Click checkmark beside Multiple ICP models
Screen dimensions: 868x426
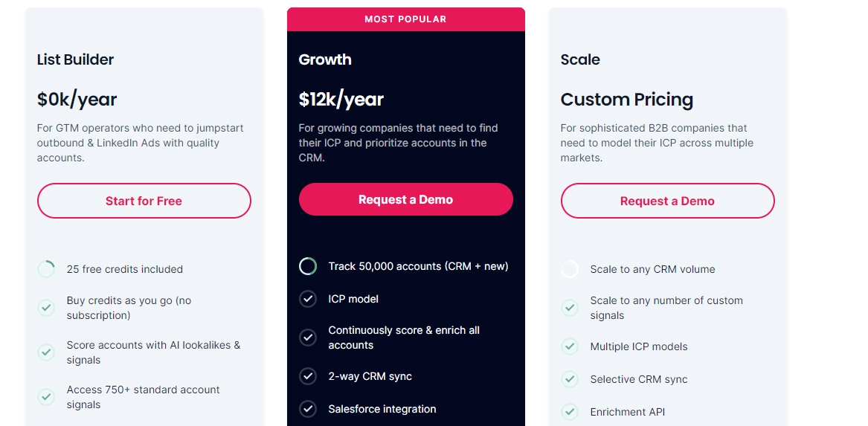[x=570, y=346]
